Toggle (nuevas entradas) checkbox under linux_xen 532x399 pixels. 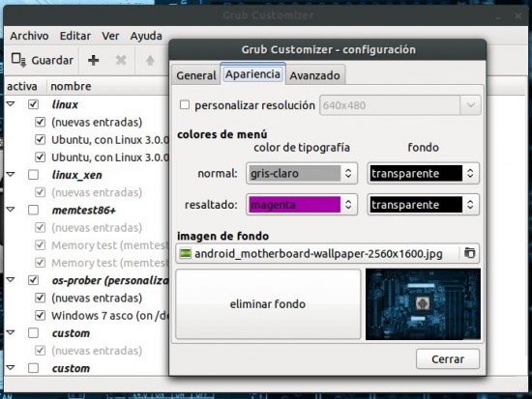point(40,192)
